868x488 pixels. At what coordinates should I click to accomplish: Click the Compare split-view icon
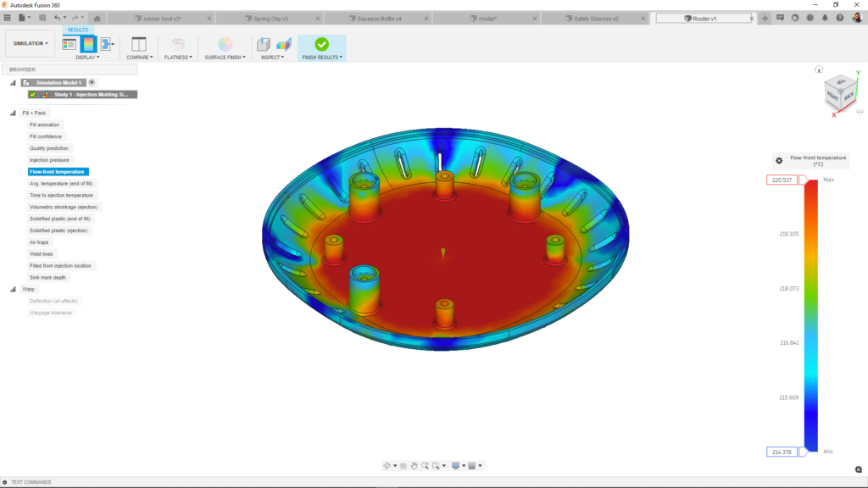138,44
